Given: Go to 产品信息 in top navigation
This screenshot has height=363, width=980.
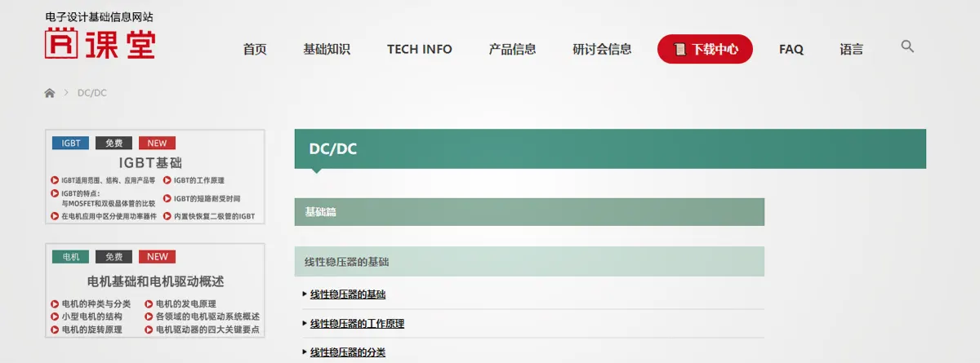Looking at the screenshot, I should (512, 49).
